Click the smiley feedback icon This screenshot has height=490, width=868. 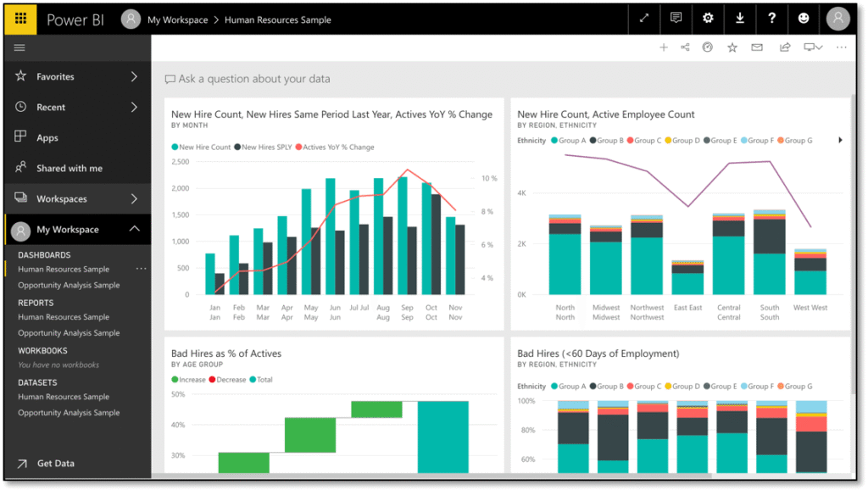pos(803,19)
